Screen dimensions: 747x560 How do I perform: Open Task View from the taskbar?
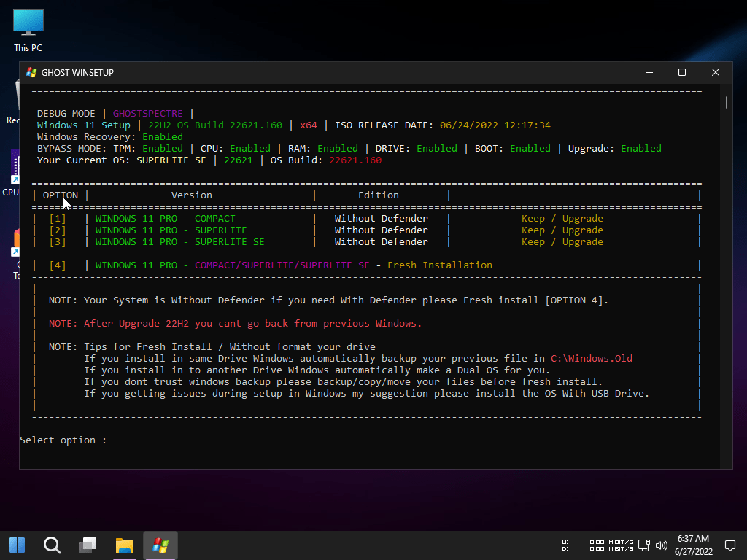(88, 545)
